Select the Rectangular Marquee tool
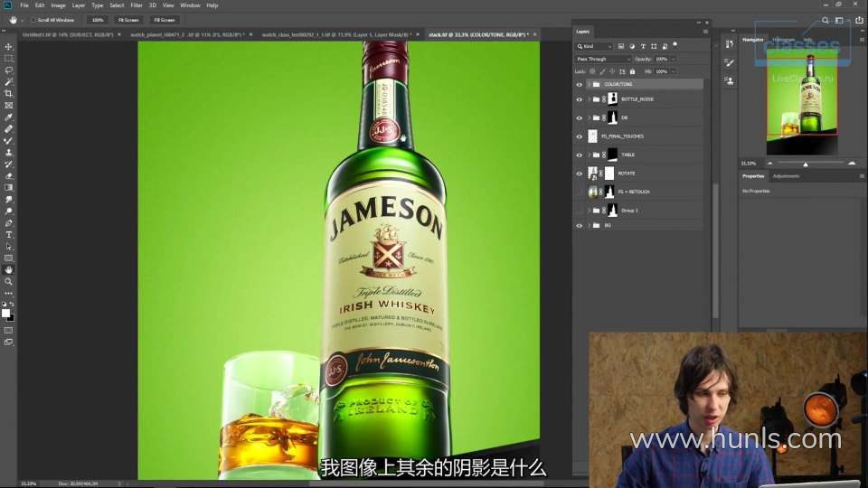The height and width of the screenshot is (488, 868). pos(8,59)
